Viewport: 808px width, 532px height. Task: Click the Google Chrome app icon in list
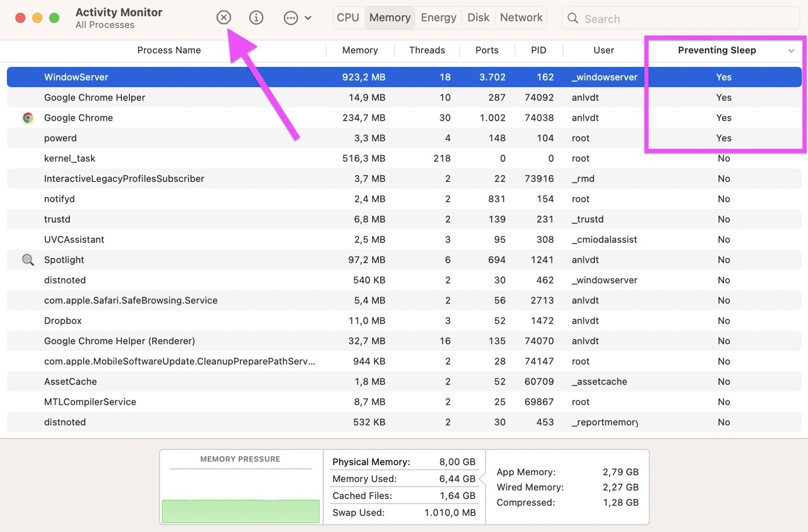click(28, 118)
